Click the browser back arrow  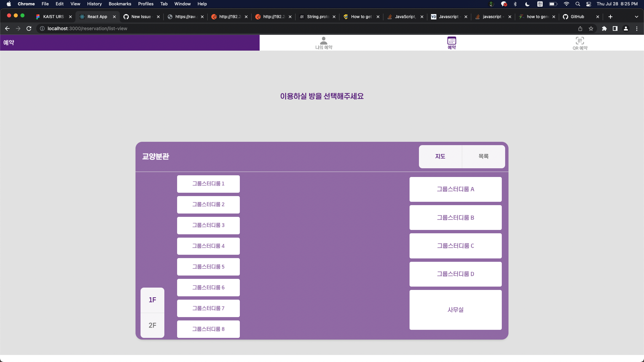tap(7, 28)
